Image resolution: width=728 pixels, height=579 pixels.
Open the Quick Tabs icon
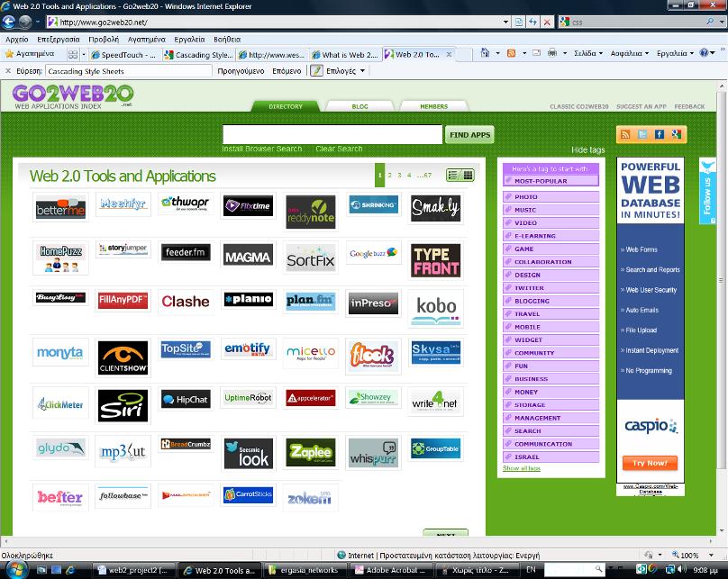[73, 54]
